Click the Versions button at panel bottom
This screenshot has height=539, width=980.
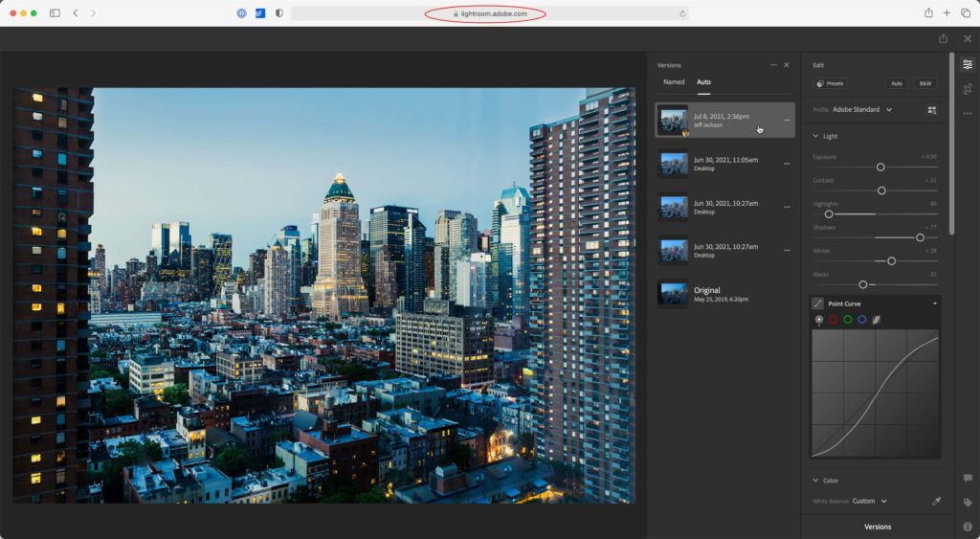pos(878,527)
